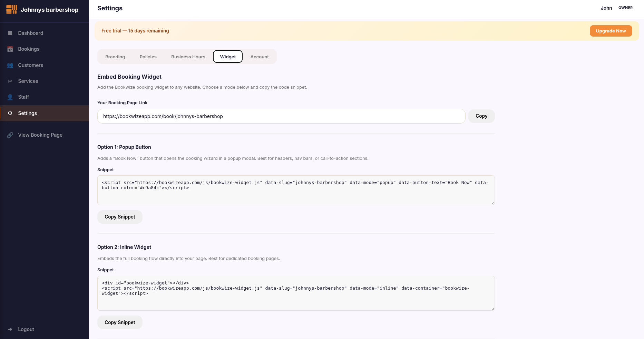Click the Option 1: Popup Button heading
The height and width of the screenshot is (339, 644).
[124, 147]
